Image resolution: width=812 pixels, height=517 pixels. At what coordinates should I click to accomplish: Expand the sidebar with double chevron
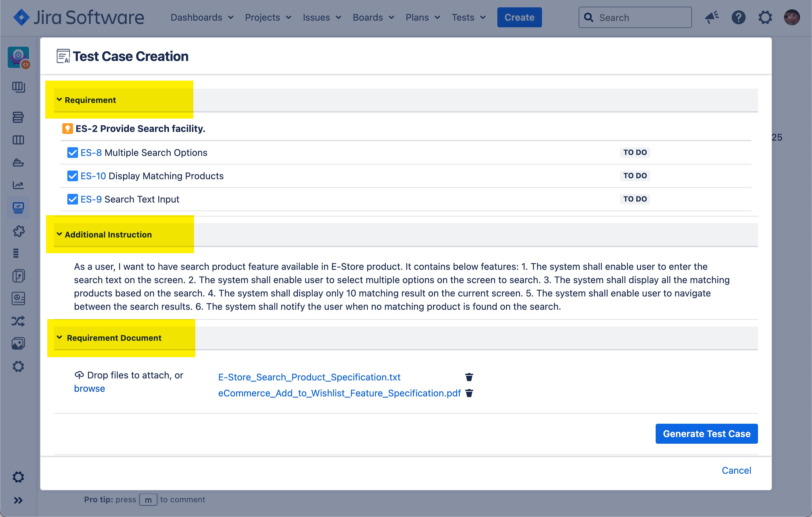click(x=18, y=500)
